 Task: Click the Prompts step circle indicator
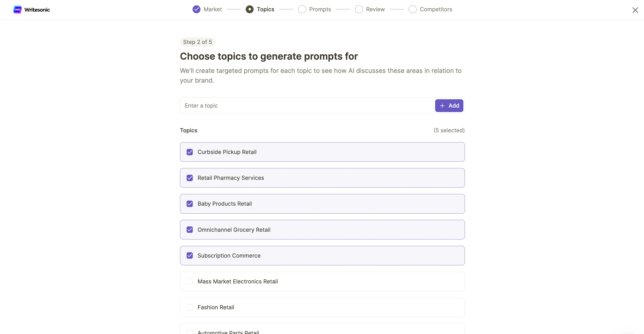click(302, 9)
